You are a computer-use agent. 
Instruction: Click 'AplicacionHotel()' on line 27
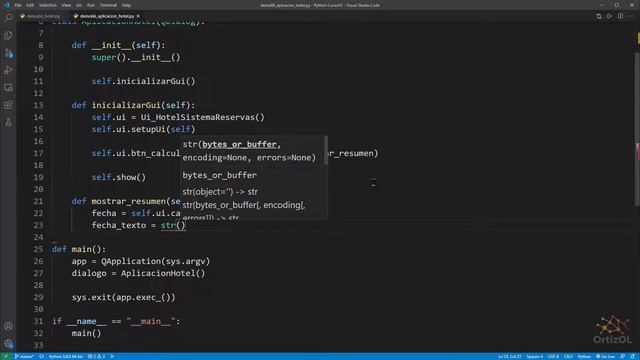click(163, 273)
